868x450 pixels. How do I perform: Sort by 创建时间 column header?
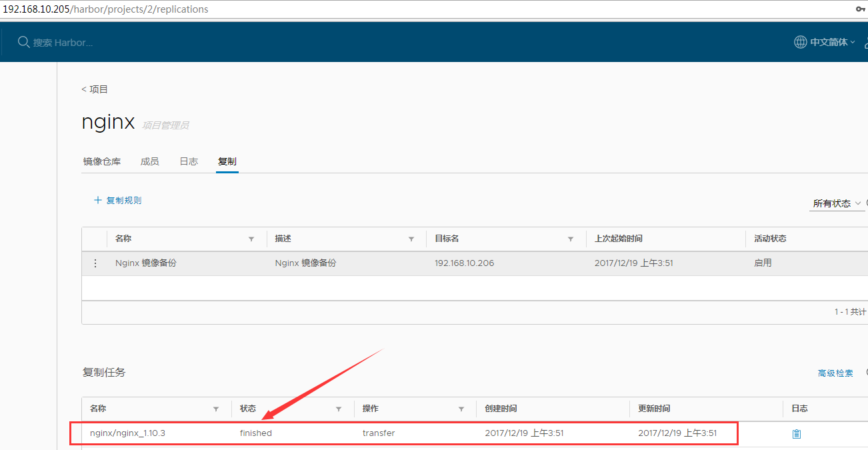tap(501, 409)
